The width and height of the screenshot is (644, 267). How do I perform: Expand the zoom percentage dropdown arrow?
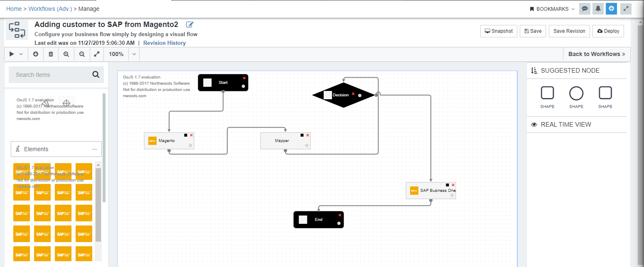click(x=134, y=54)
